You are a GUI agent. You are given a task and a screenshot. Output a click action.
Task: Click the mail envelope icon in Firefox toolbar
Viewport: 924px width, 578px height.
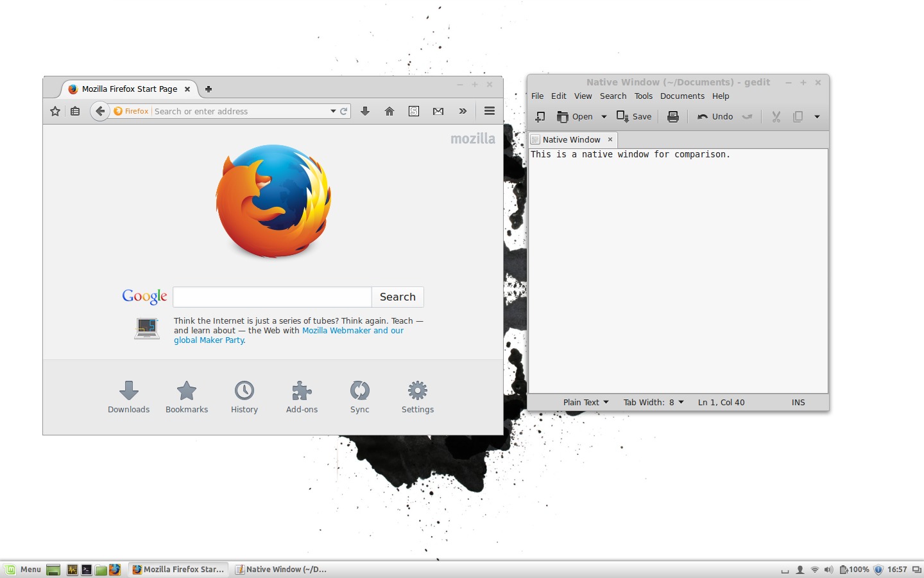[438, 111]
